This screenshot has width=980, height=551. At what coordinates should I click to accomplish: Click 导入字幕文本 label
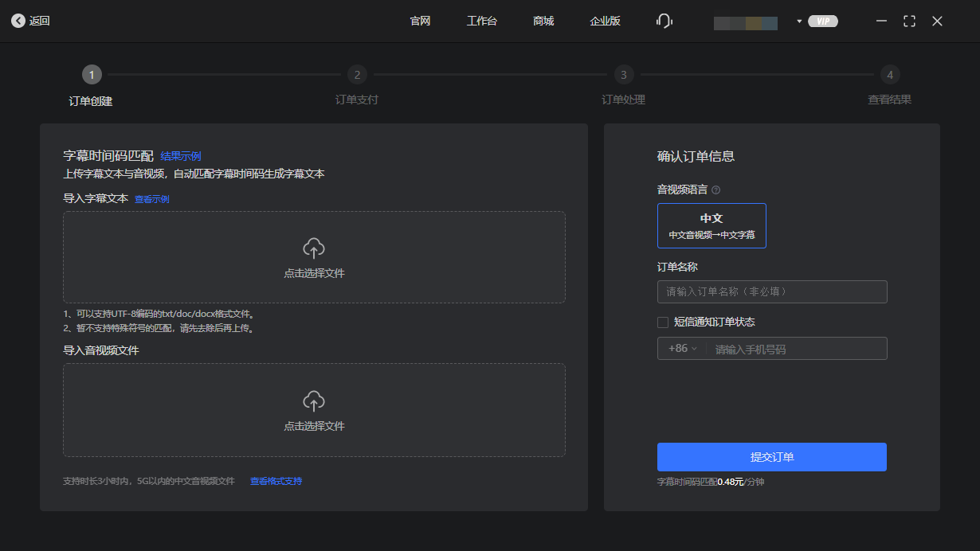pyautogui.click(x=96, y=198)
